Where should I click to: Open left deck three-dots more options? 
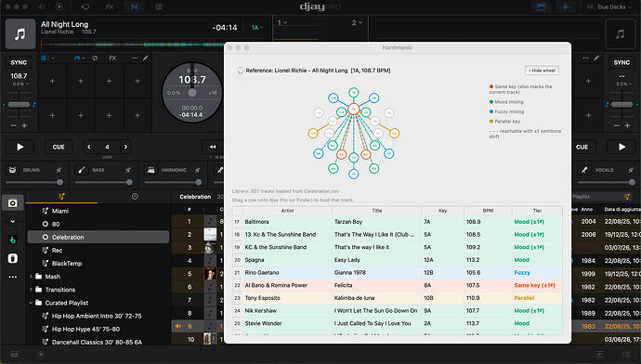click(135, 58)
